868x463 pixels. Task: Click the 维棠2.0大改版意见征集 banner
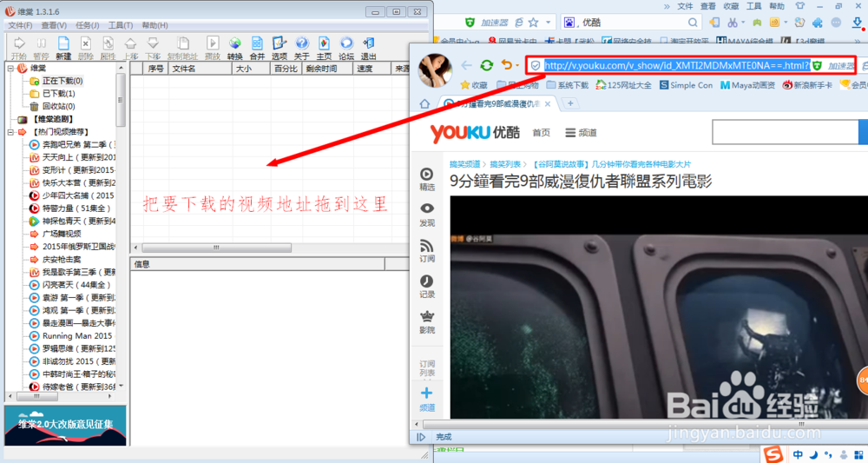pyautogui.click(x=65, y=426)
